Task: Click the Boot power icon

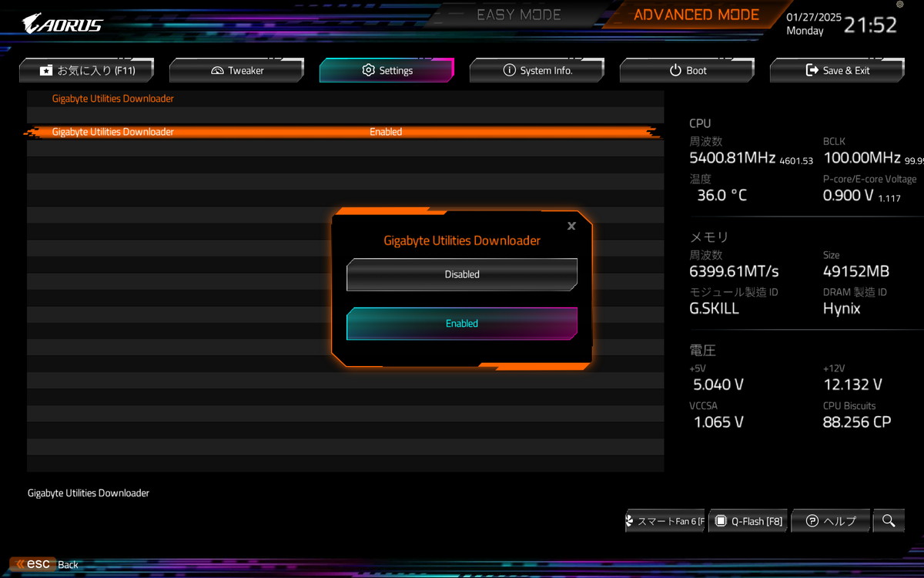Action: (x=675, y=70)
